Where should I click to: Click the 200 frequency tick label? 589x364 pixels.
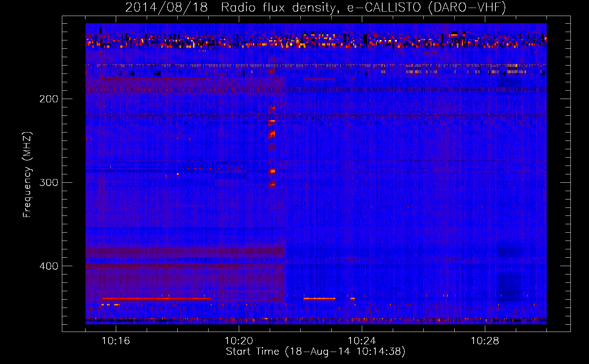49,99
